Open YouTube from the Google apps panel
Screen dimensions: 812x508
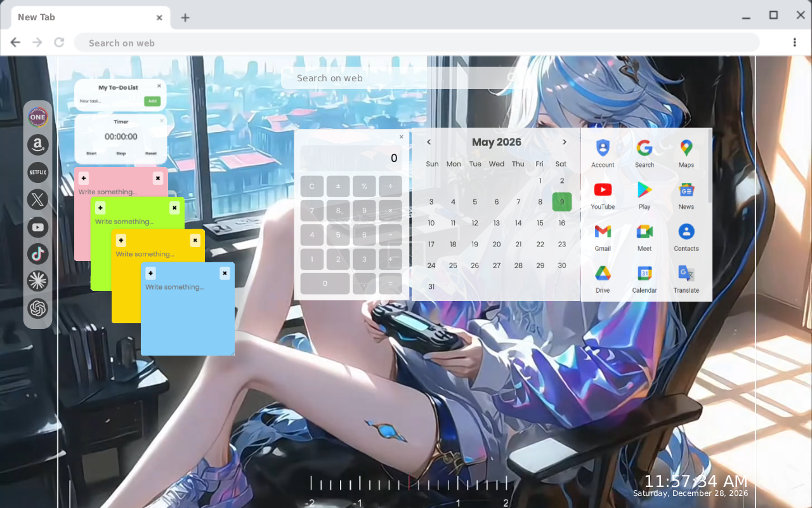click(603, 195)
